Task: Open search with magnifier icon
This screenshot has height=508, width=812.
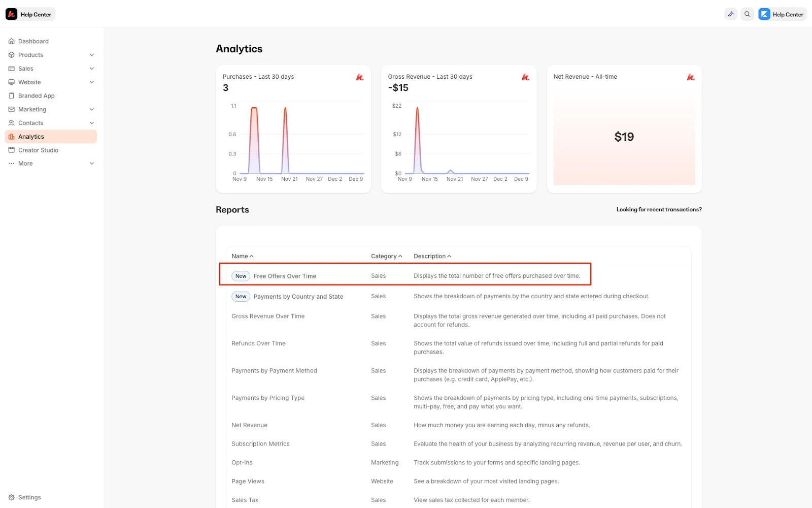Action: tap(747, 14)
